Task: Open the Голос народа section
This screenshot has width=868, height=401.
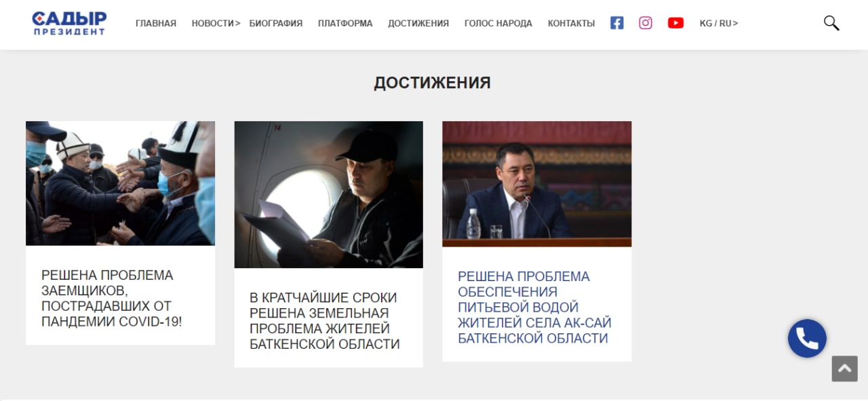Action: tap(498, 23)
